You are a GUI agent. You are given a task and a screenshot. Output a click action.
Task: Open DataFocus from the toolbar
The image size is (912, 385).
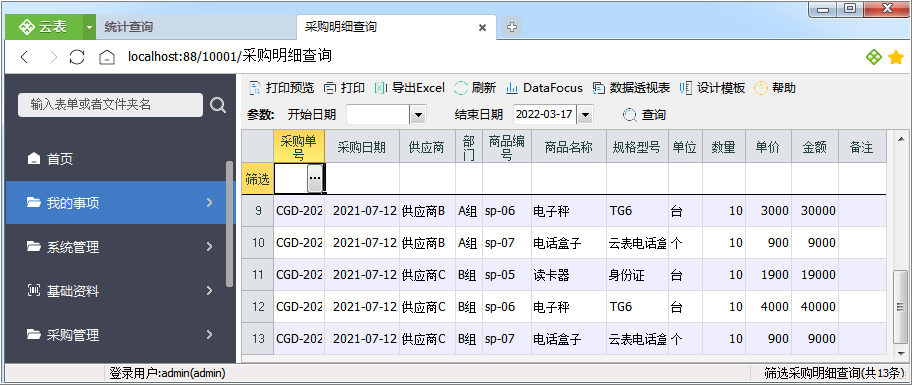pyautogui.click(x=544, y=88)
